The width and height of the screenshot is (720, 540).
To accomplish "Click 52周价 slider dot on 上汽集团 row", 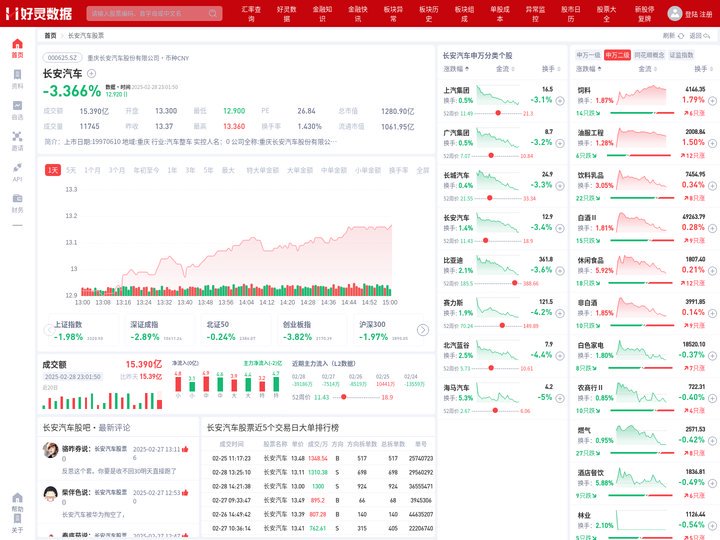I will click(498, 113).
